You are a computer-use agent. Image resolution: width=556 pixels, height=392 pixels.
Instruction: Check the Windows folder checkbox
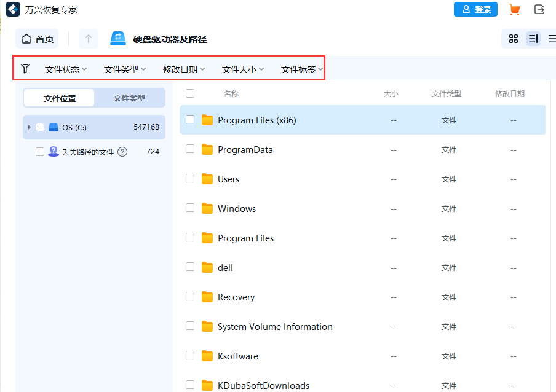point(190,208)
